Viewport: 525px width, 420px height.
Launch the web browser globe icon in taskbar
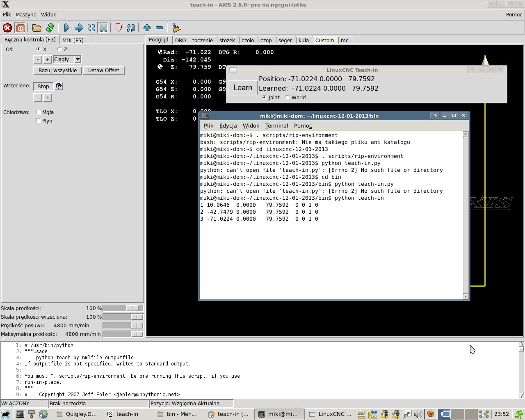click(43, 414)
